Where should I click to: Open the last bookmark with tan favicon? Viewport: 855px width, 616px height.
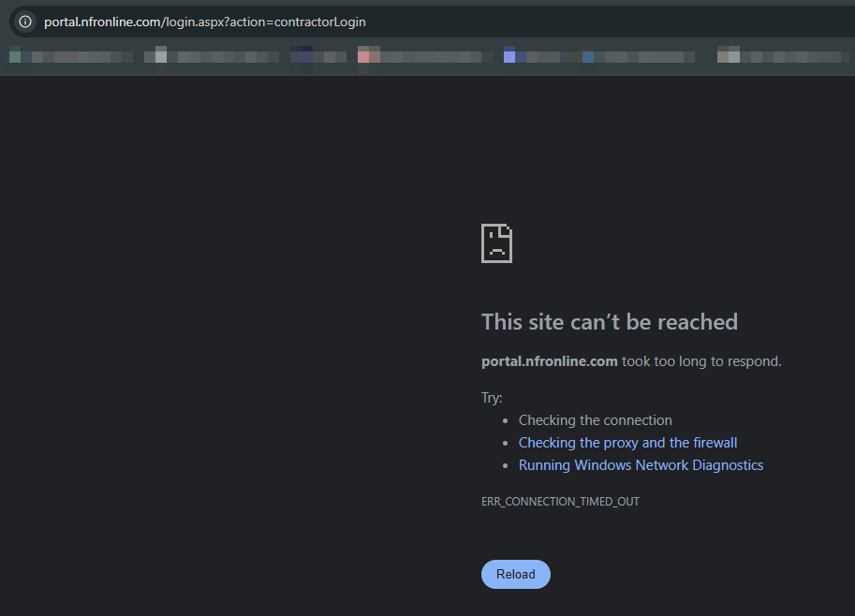click(777, 56)
